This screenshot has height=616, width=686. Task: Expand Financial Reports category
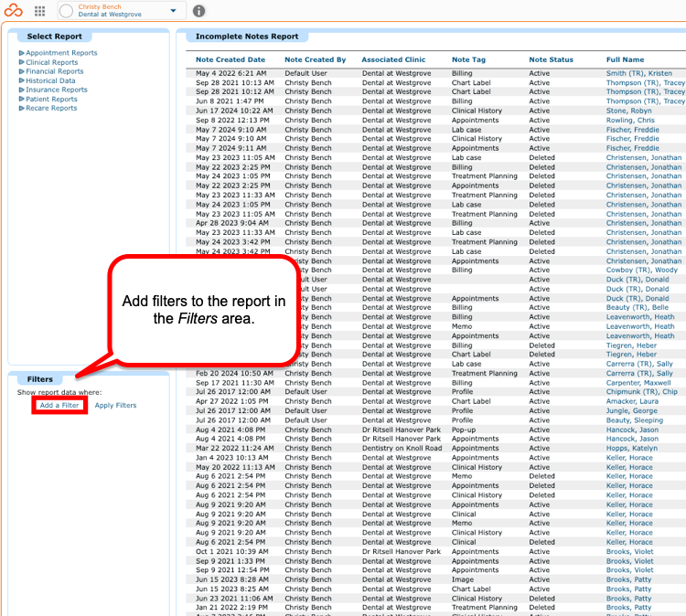pos(50,71)
